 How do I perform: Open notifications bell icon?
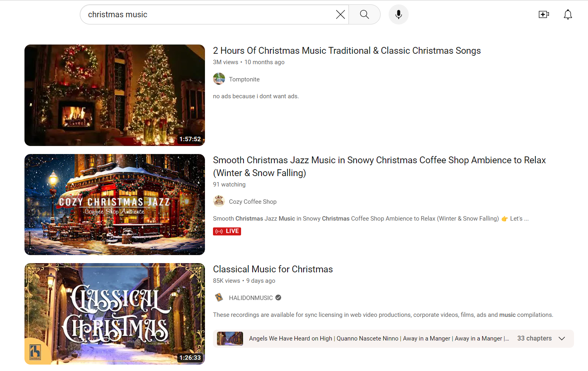point(568,14)
